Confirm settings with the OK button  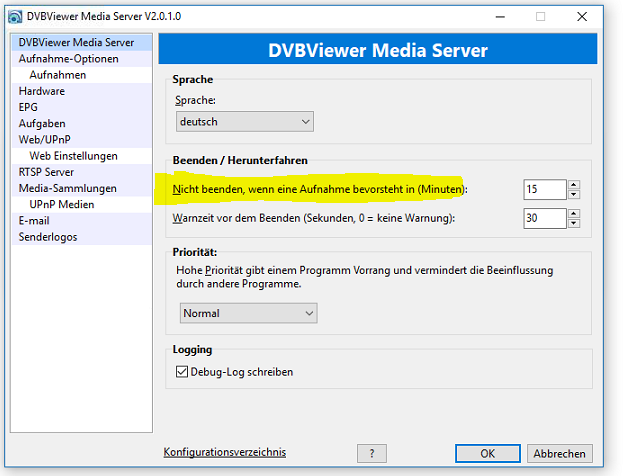click(x=488, y=453)
